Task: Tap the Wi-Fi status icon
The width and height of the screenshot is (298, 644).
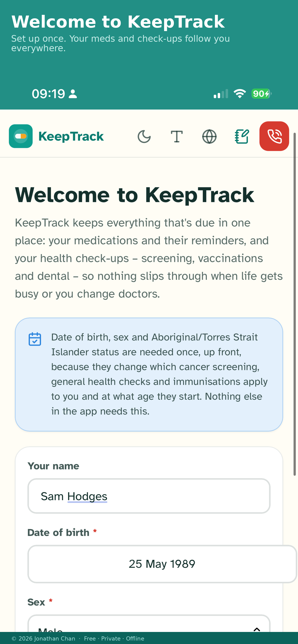Action: point(240,94)
